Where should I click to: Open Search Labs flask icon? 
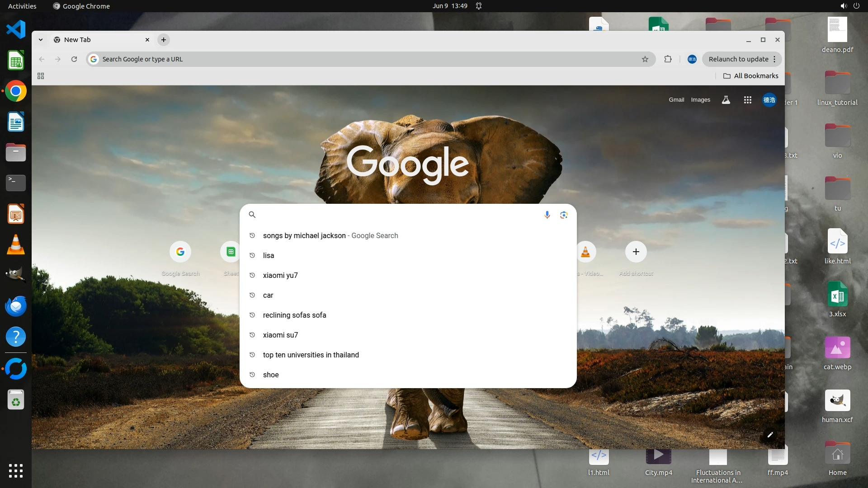(726, 100)
